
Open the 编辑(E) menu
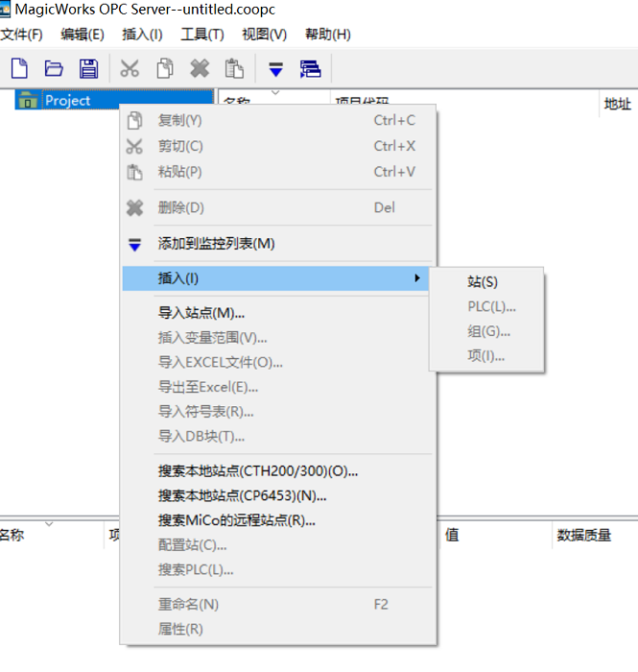[x=83, y=35]
